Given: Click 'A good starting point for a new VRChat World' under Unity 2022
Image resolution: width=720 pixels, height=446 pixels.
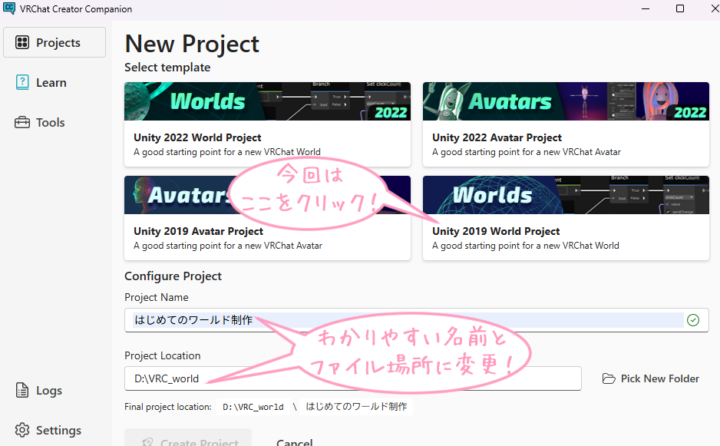Looking at the screenshot, I should pos(227,152).
